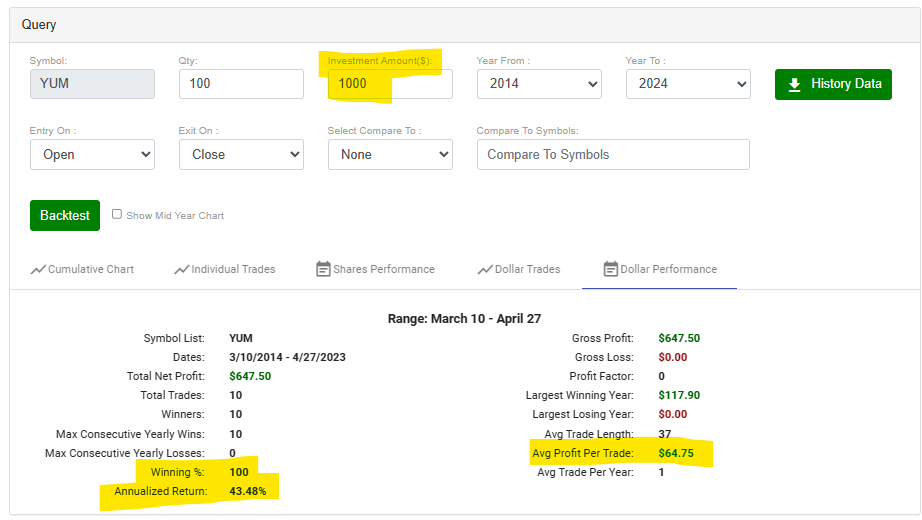Screen dimensions: 922x520
Task: Select the Shares Performance tab
Action: 375,269
